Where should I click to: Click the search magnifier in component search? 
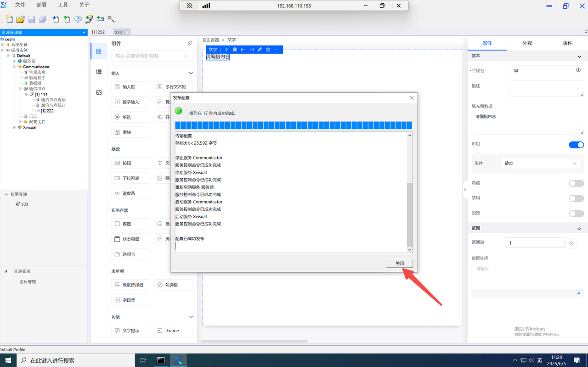(187, 56)
